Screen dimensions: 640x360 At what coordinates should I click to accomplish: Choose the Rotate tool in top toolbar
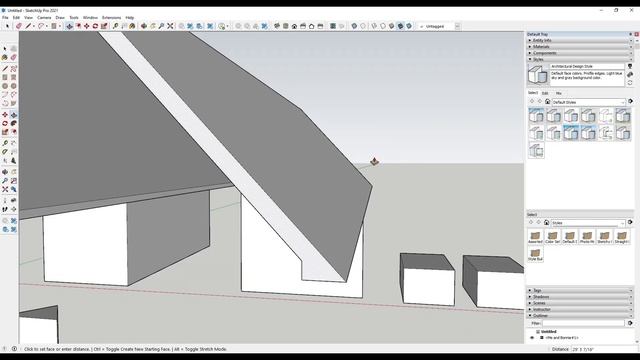coord(95,26)
